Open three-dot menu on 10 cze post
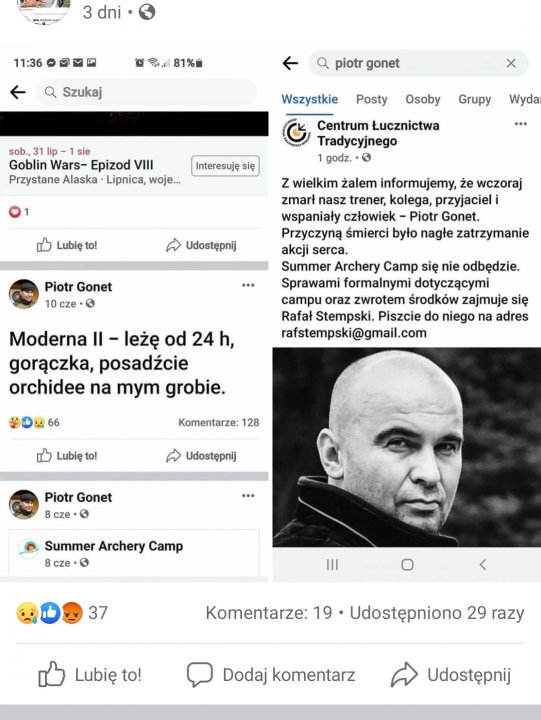The height and width of the screenshot is (720, 541). (x=248, y=285)
